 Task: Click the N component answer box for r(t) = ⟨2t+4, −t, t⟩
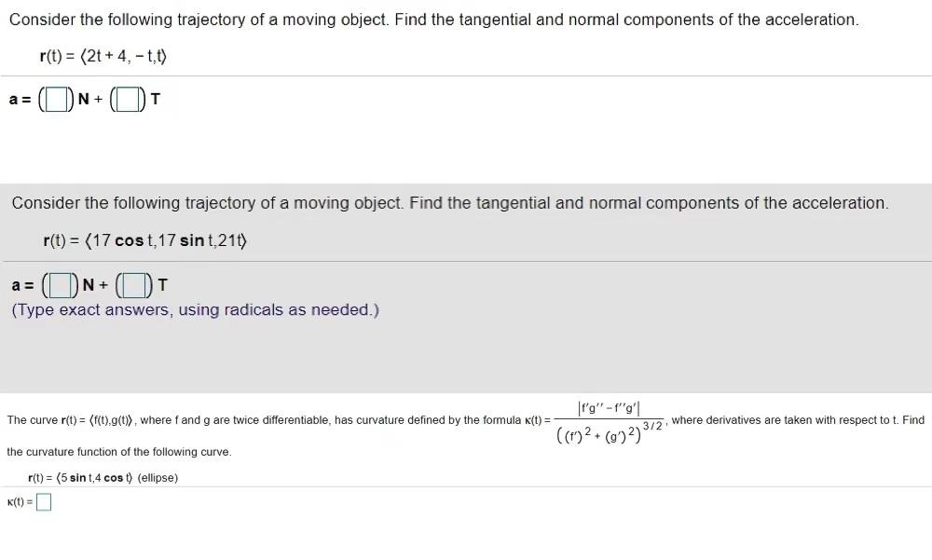pyautogui.click(x=55, y=97)
